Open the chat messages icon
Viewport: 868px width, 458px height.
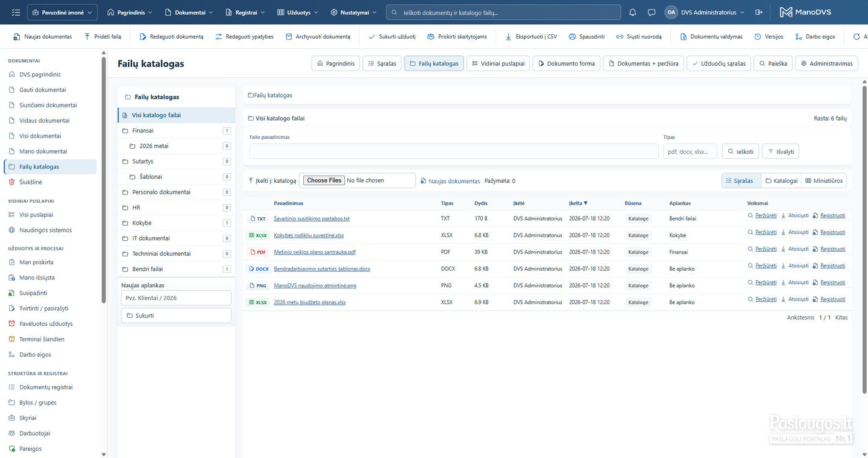tap(652, 12)
